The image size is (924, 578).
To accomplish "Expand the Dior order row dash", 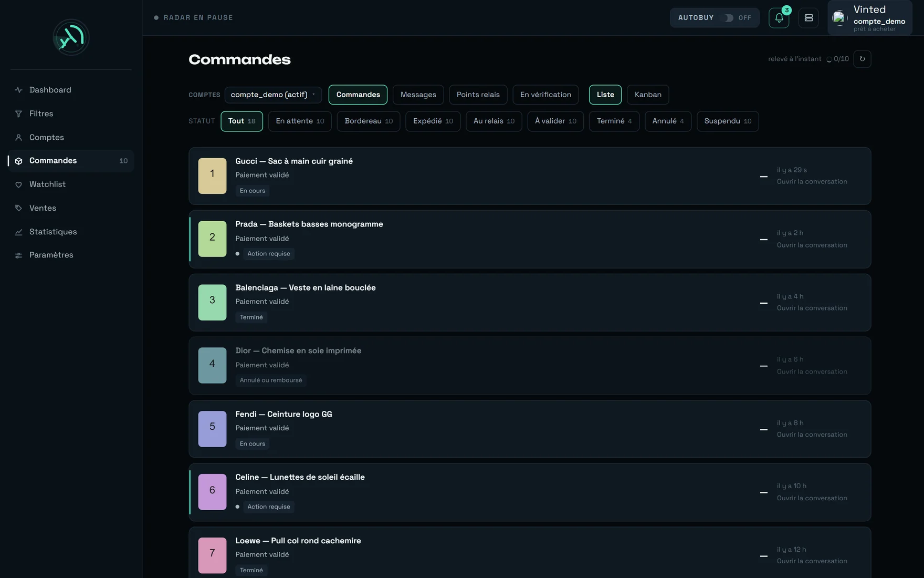I will coord(764,366).
